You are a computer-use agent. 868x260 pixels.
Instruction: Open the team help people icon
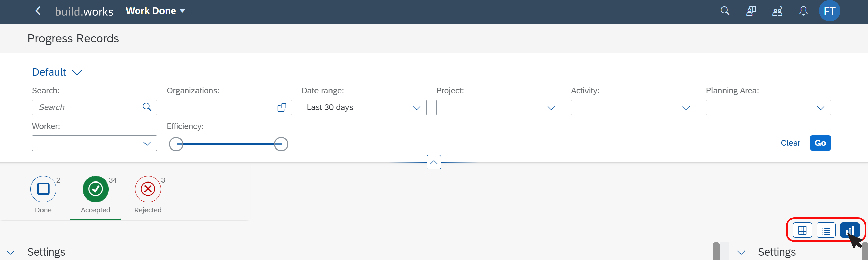(777, 11)
